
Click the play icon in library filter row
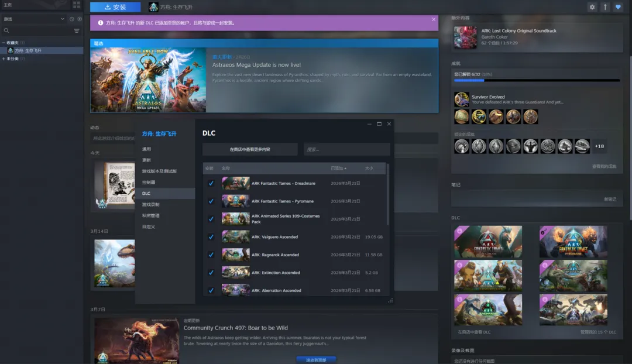click(78, 19)
